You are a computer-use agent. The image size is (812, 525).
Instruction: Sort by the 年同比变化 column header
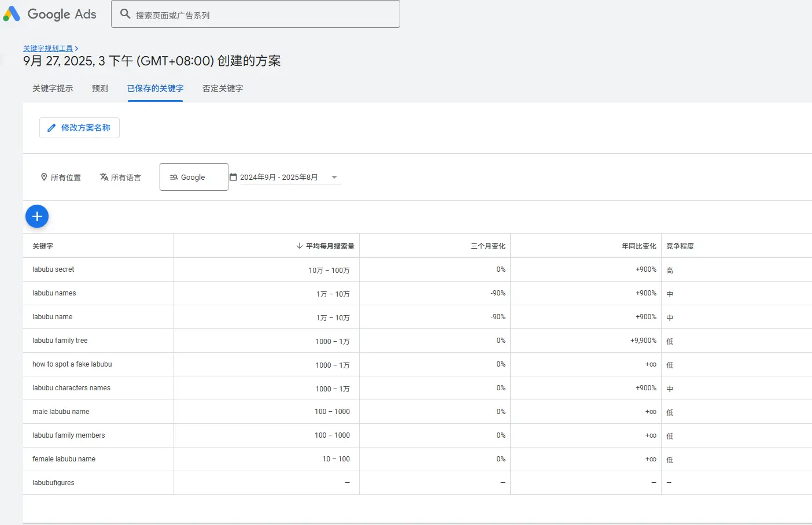tap(638, 246)
